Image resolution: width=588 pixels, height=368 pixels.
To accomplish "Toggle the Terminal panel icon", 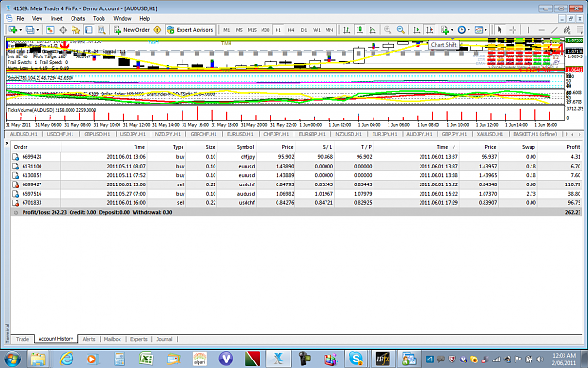I will point(88,30).
